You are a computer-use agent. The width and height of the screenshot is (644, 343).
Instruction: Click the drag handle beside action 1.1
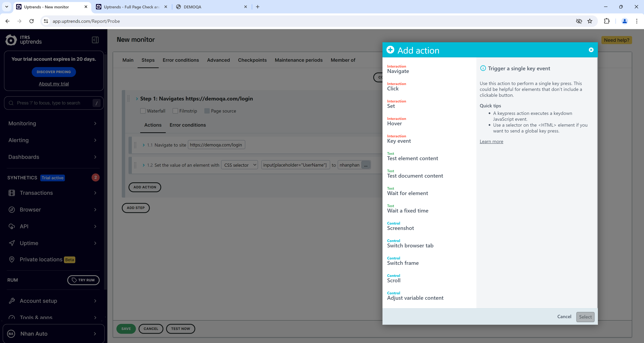(135, 145)
